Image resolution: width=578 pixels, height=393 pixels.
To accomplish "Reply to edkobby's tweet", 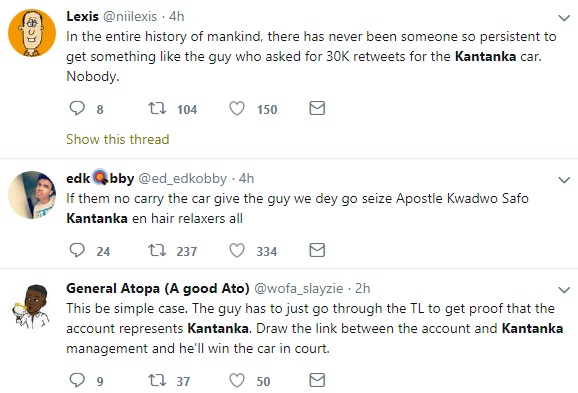I will (77, 250).
